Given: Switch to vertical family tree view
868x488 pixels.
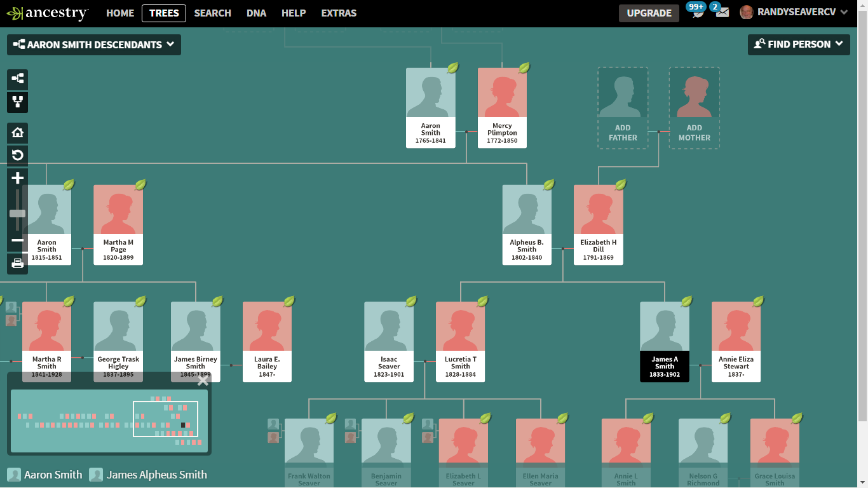Looking at the screenshot, I should (x=17, y=102).
